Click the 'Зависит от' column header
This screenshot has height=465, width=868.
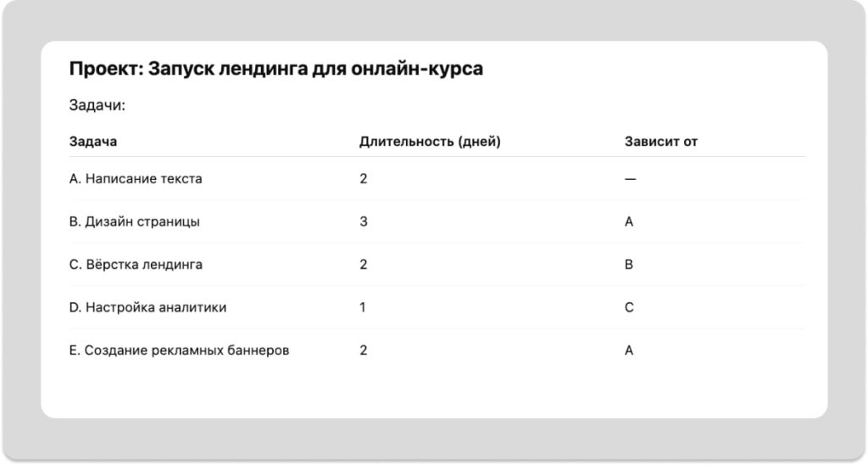[x=661, y=142]
